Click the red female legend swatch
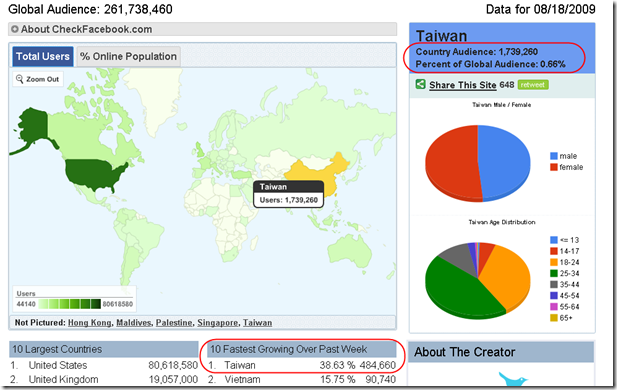 pyautogui.click(x=554, y=167)
